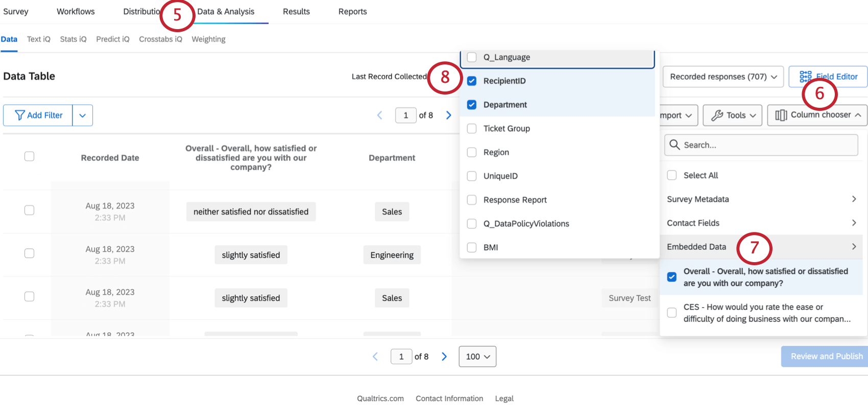This screenshot has width=868, height=418.
Task: Open the Text iQ tab
Action: click(x=39, y=39)
